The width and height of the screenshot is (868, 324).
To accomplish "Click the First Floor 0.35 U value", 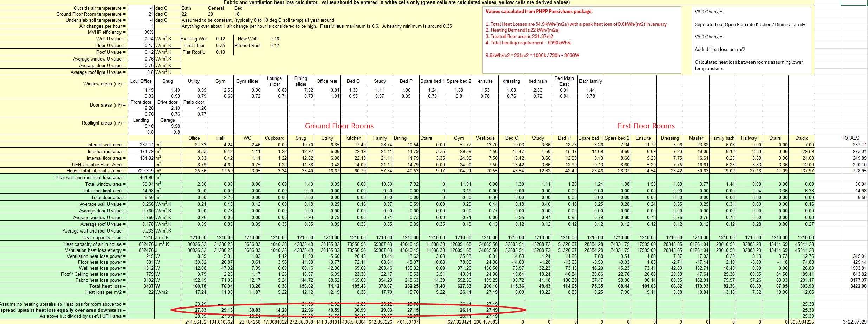I will tap(220, 45).
